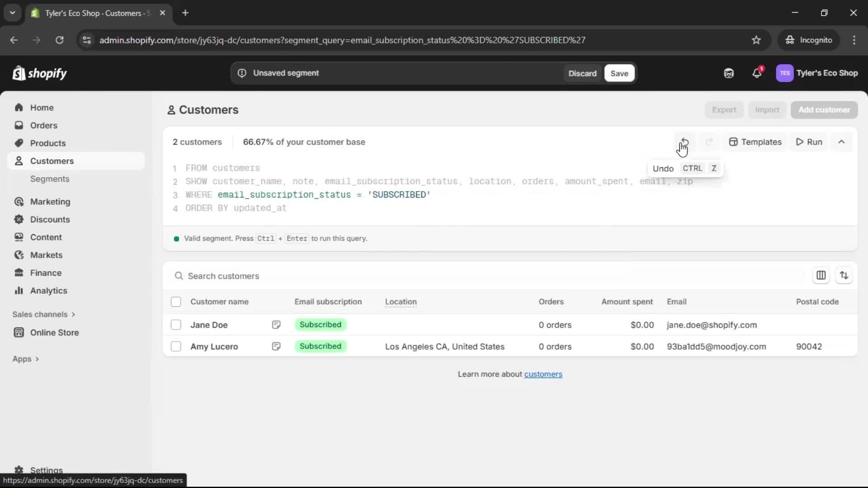Check the checkbox for Amy Lucero's row
The height and width of the screenshot is (488, 868).
click(x=176, y=346)
